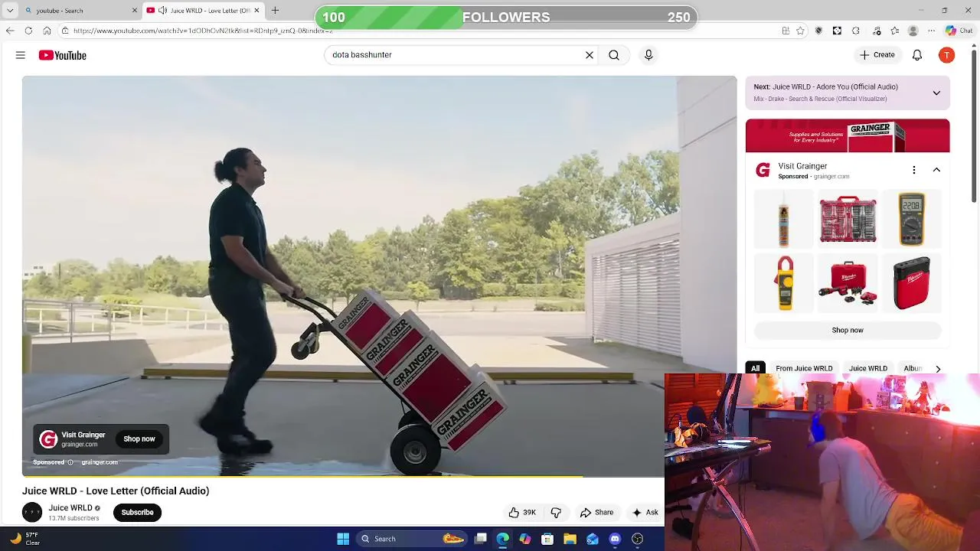Show more filter chips with the right arrow
The image size is (980, 551).
(x=938, y=369)
